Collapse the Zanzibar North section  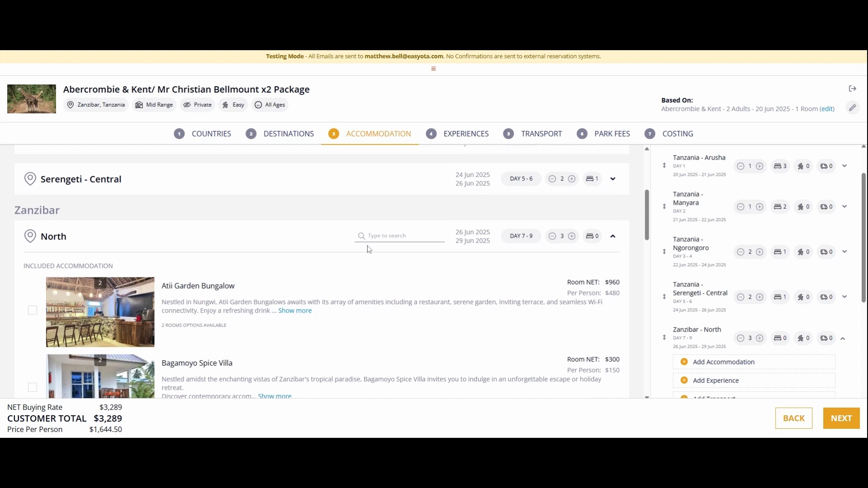coord(613,236)
